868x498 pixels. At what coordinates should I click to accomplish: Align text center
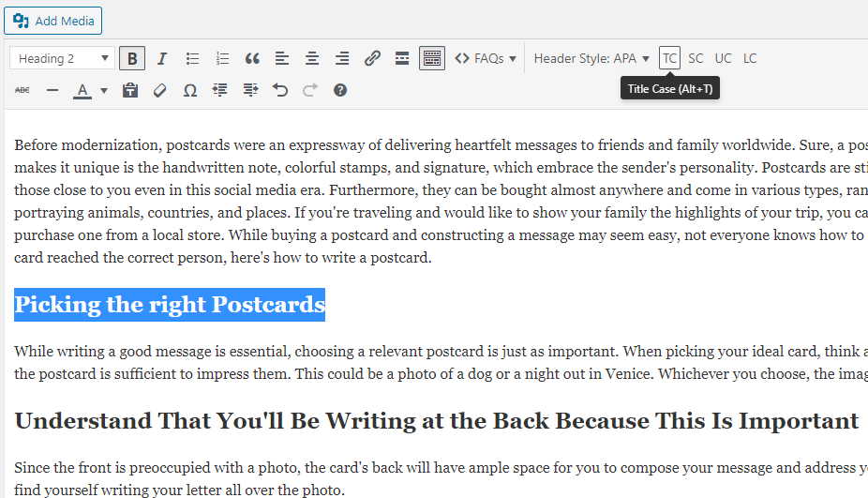click(x=311, y=58)
